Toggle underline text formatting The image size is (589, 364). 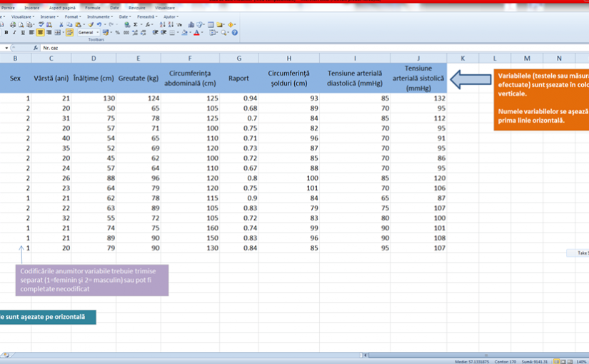[22, 32]
